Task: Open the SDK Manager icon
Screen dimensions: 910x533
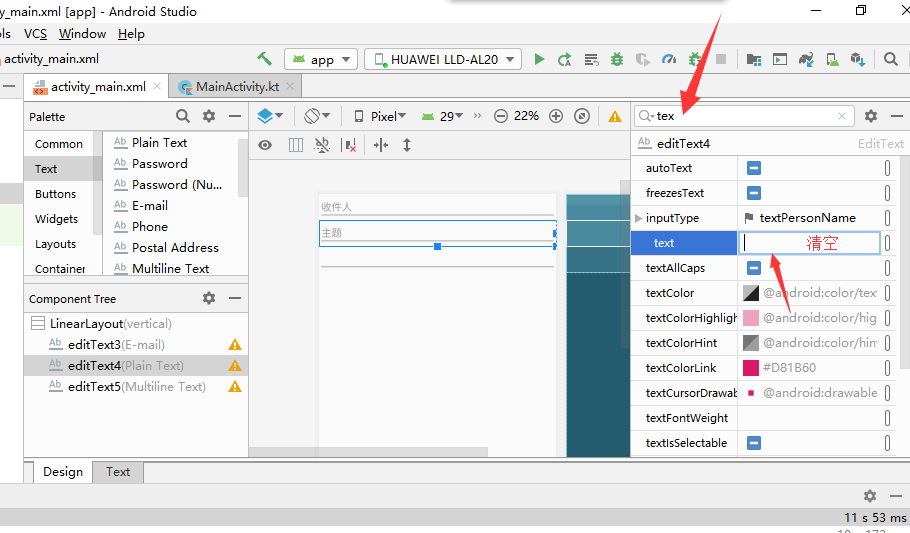Action: click(x=858, y=59)
